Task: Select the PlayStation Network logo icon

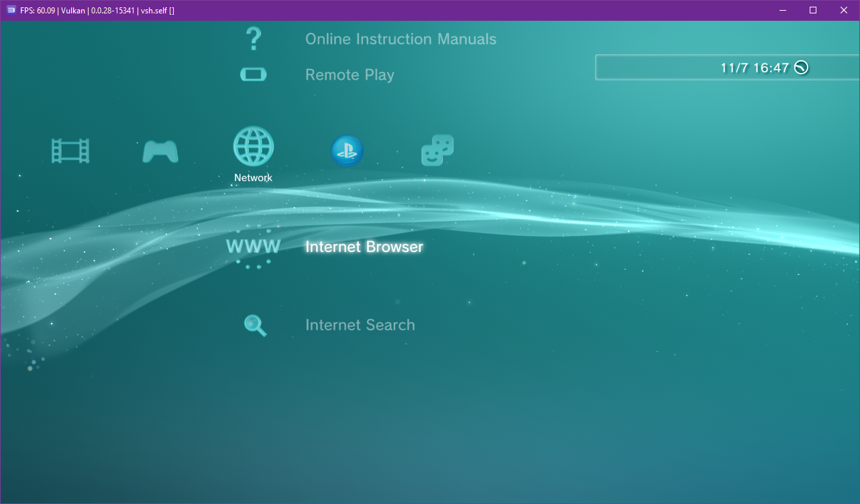Action: (x=347, y=150)
